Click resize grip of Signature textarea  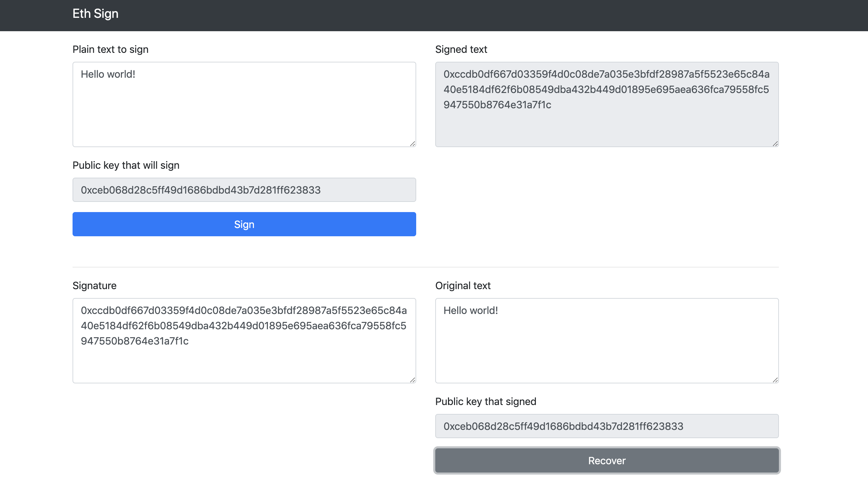pyautogui.click(x=412, y=380)
